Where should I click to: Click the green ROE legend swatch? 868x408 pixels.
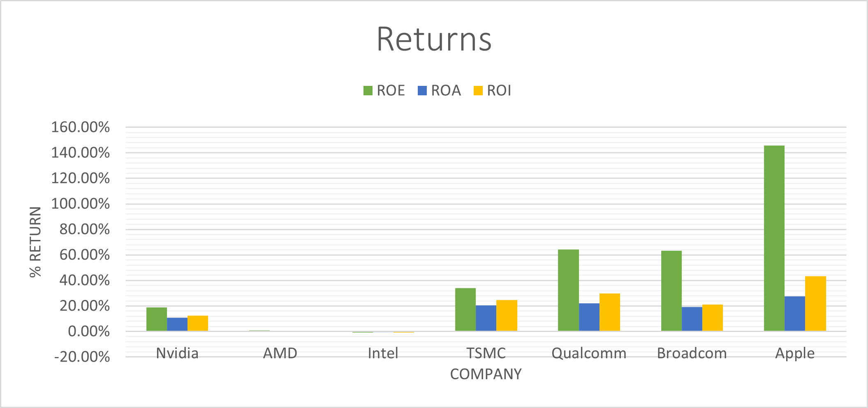point(368,90)
